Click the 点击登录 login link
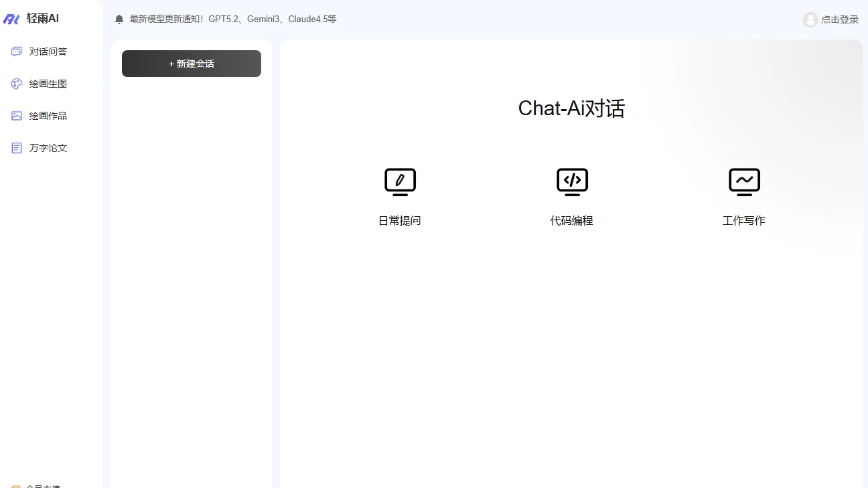Screen dimensions: 868x488 click(839, 19)
